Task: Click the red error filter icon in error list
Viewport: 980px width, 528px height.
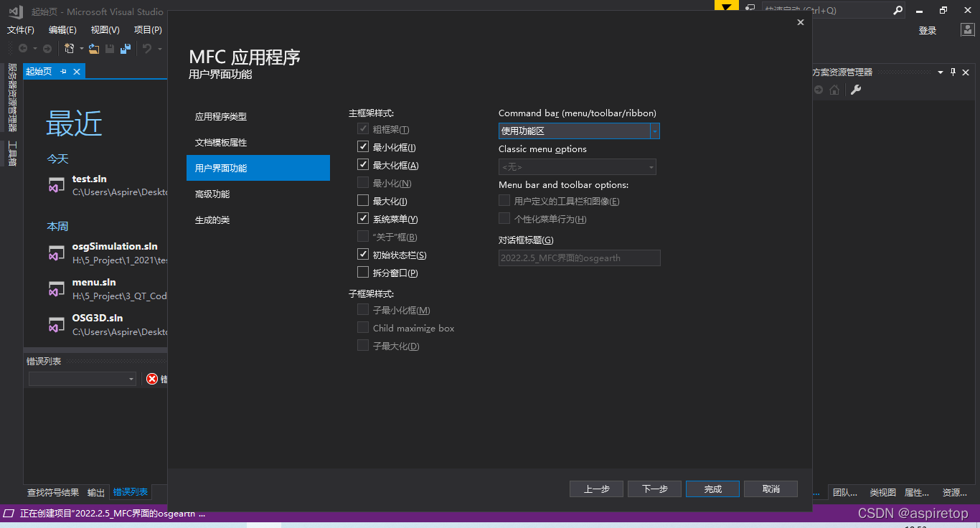Action: pyautogui.click(x=152, y=379)
